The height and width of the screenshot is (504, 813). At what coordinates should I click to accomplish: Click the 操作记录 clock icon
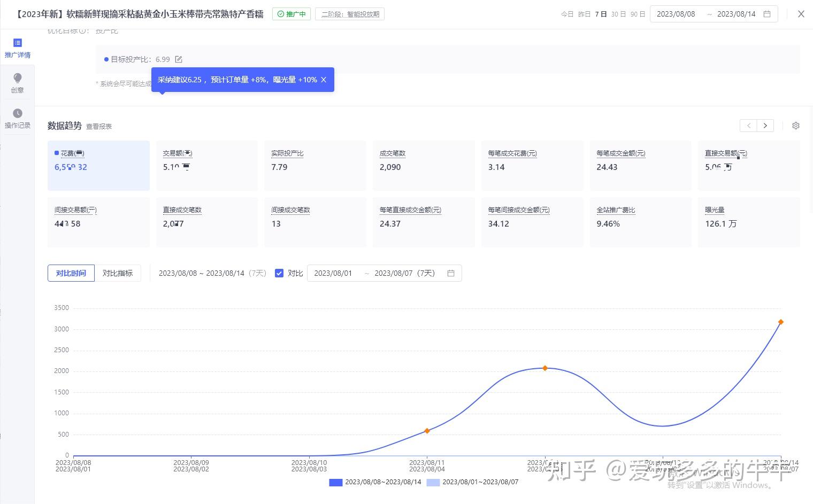18,113
